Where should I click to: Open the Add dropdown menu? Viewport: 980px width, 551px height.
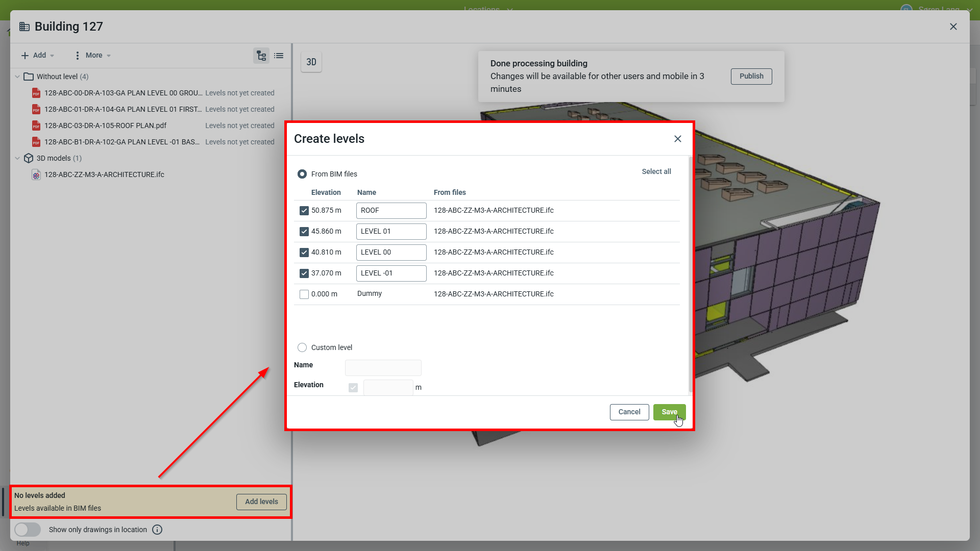[x=38, y=55]
